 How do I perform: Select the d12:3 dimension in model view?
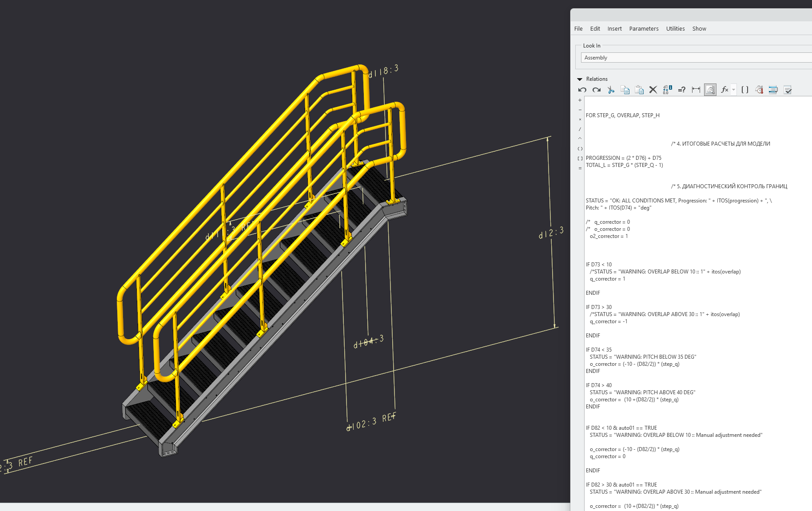[551, 233]
